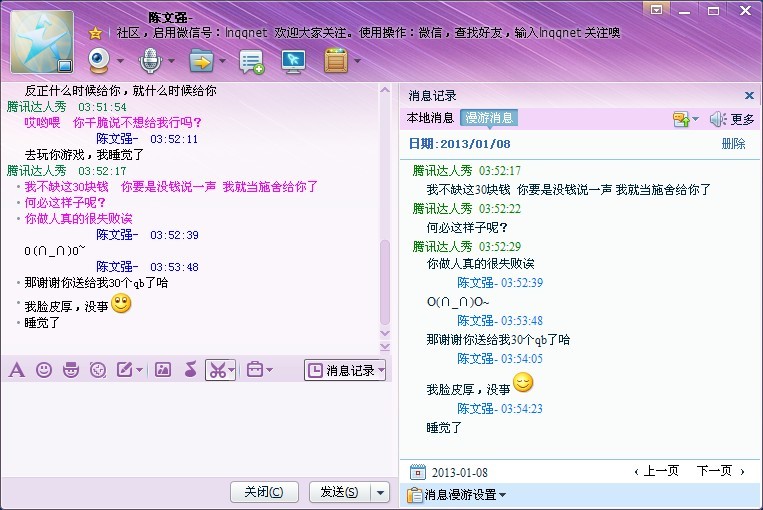763x510 pixels.
Task: Insert a picture into the message
Action: pos(163,370)
